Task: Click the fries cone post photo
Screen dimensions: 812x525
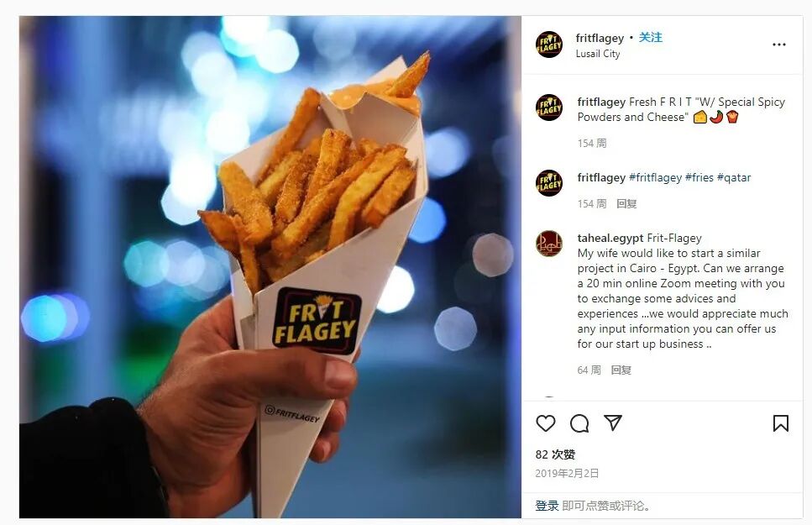Action: click(x=270, y=267)
